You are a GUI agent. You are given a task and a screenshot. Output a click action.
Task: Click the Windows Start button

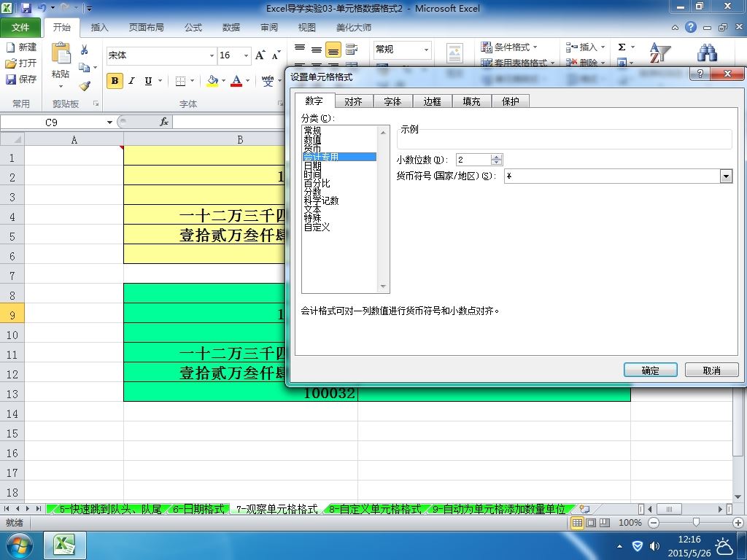point(19,545)
